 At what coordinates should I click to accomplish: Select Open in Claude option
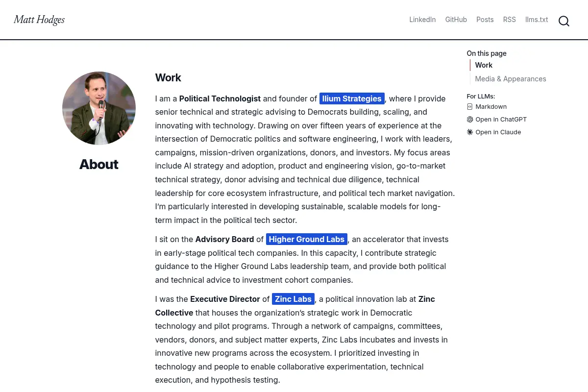[x=498, y=132]
